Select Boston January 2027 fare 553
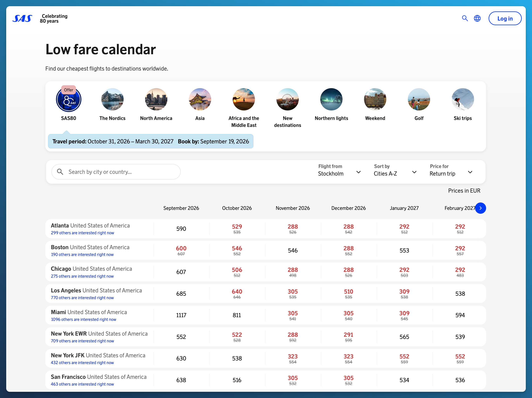532x398 pixels. click(404, 250)
